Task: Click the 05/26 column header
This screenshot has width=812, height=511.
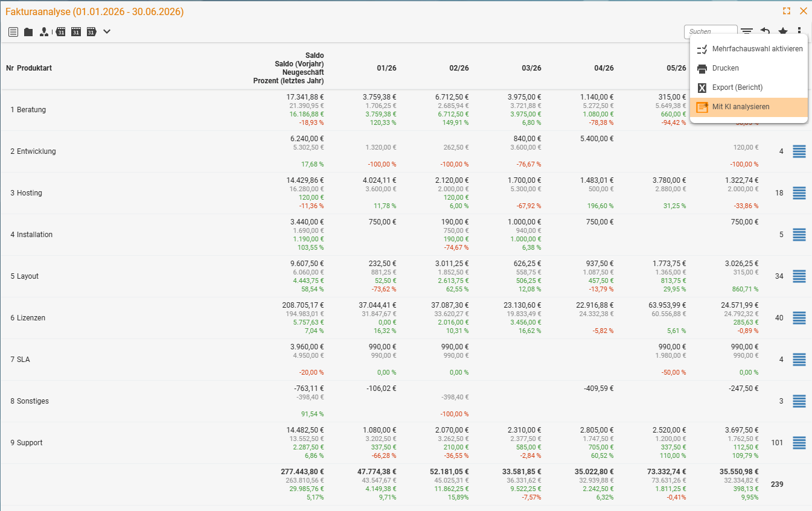Action: (676, 68)
